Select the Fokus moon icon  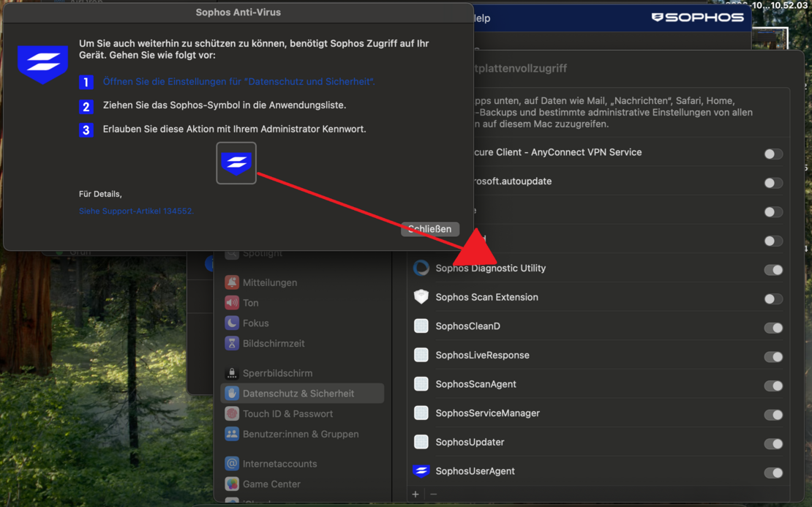click(x=232, y=323)
